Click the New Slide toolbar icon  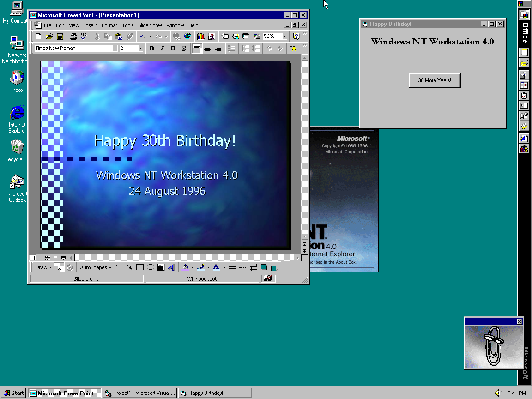[224, 36]
